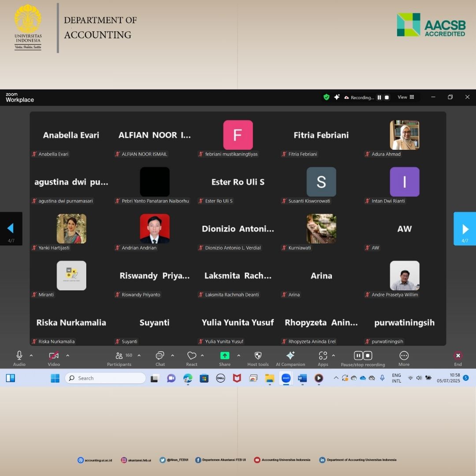Go to next gallery page arrow
The width and height of the screenshot is (476, 476).
pos(465,229)
